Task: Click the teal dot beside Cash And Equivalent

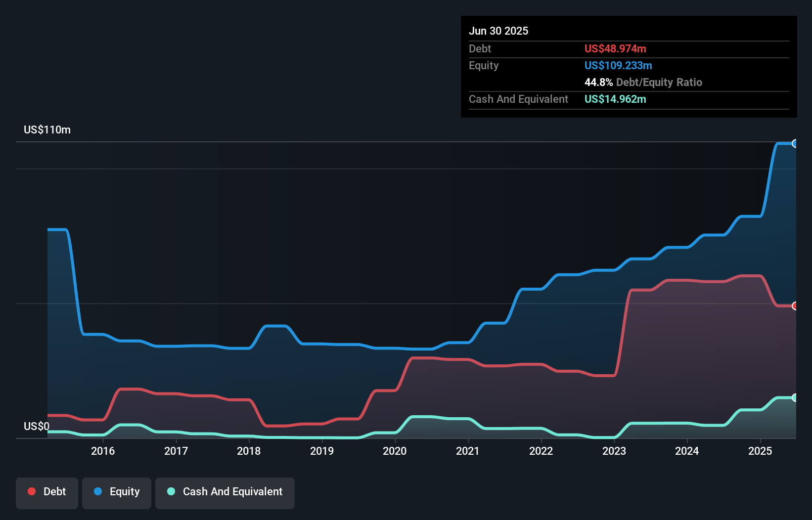Action: coord(171,491)
